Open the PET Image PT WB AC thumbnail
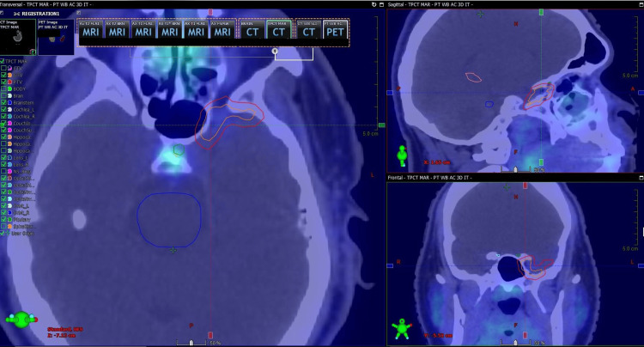Image resolution: width=644 pixels, height=347 pixels. click(56, 37)
